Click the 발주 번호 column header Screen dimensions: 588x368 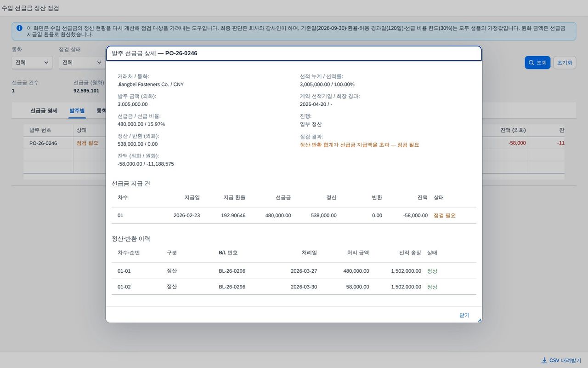tap(41, 130)
